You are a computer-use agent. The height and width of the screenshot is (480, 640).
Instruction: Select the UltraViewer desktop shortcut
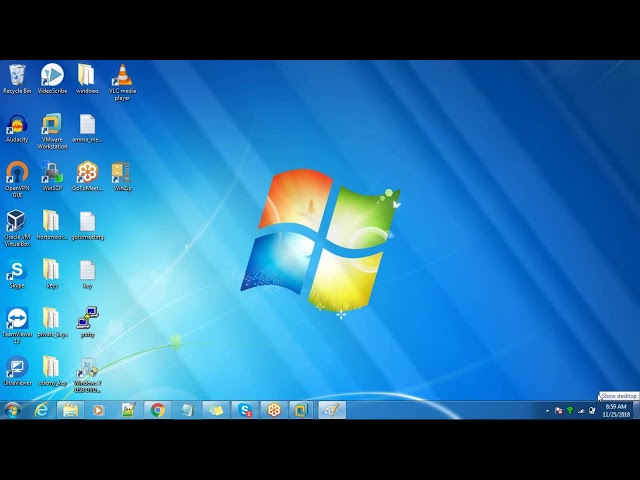pyautogui.click(x=17, y=371)
